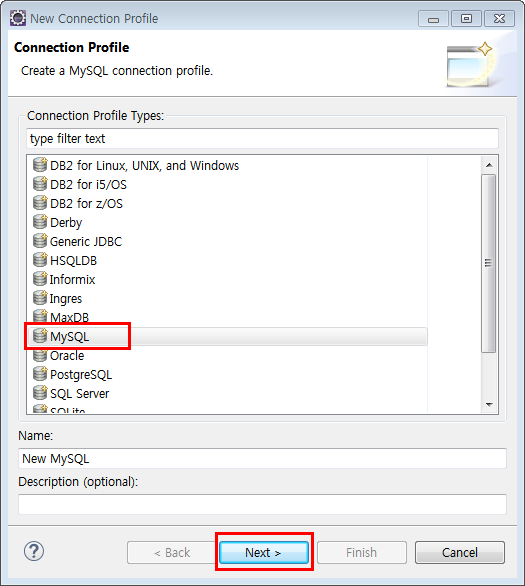Select the Informix database icon
This screenshot has height=586, width=525.
pyautogui.click(x=40, y=279)
